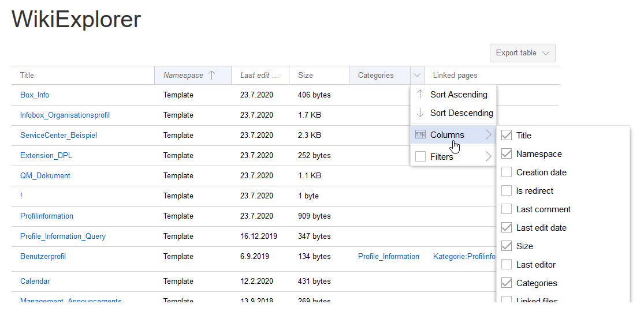Click the Linked pages column header
The width and height of the screenshot is (644, 319).
pos(492,75)
